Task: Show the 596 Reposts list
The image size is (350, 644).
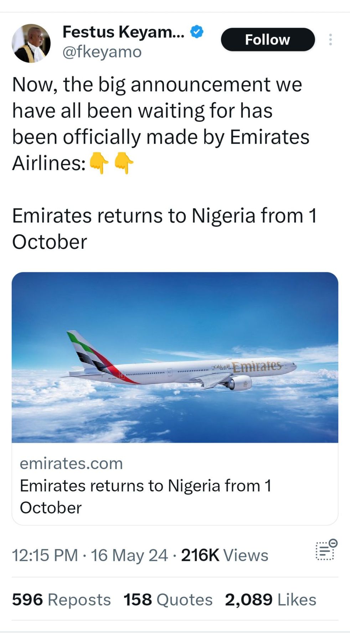Action: [61, 599]
